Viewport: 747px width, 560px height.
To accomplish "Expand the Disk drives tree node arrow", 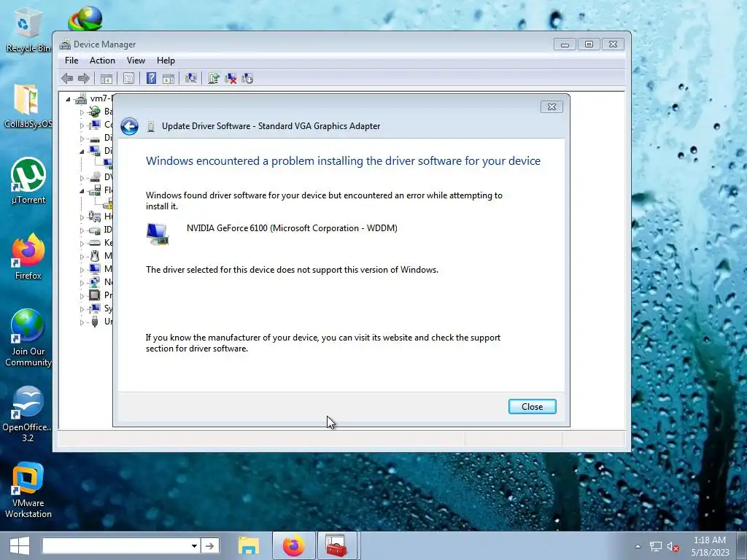I will pos(82,139).
